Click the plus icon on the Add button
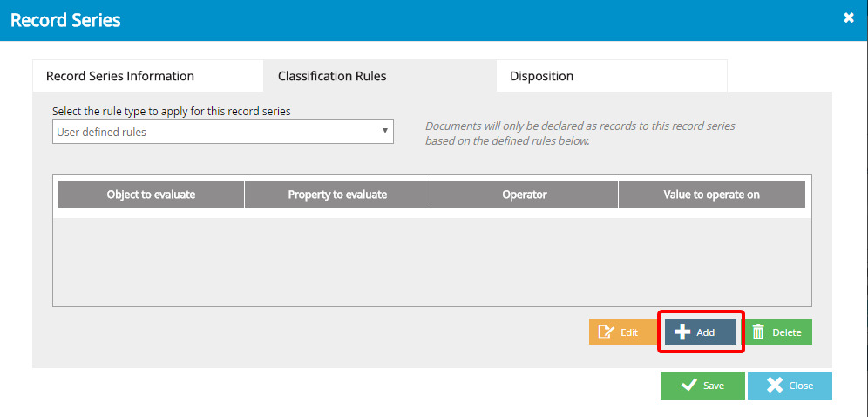Screen dimensions: 868x417 682,332
